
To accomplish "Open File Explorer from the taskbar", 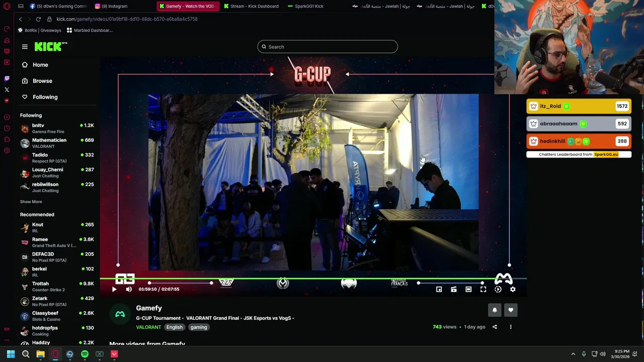I will click(40, 354).
